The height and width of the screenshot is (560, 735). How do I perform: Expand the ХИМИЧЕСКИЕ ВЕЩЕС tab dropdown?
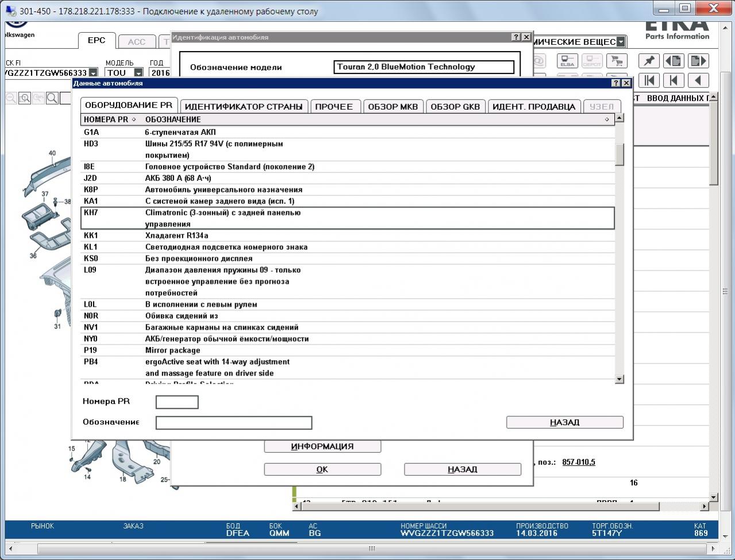[621, 42]
